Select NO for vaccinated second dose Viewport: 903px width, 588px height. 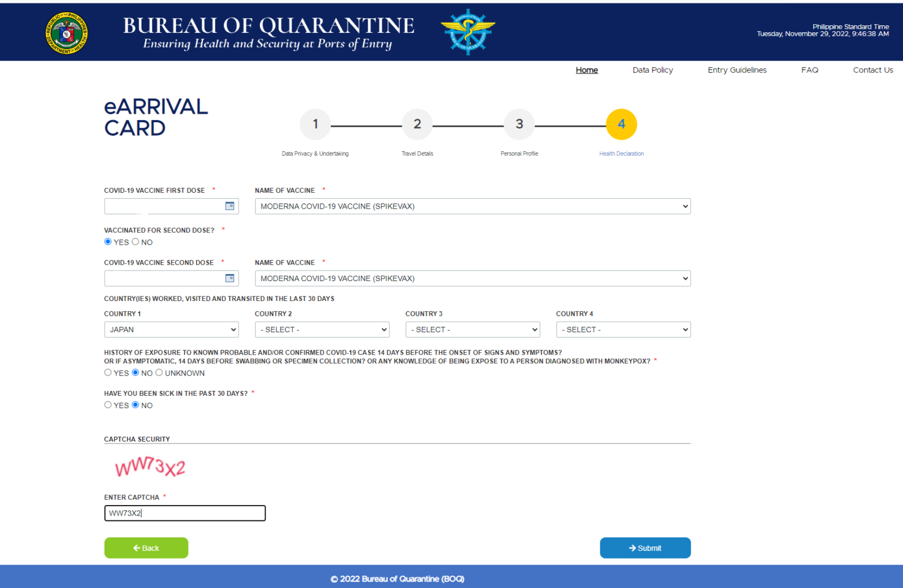click(x=136, y=242)
